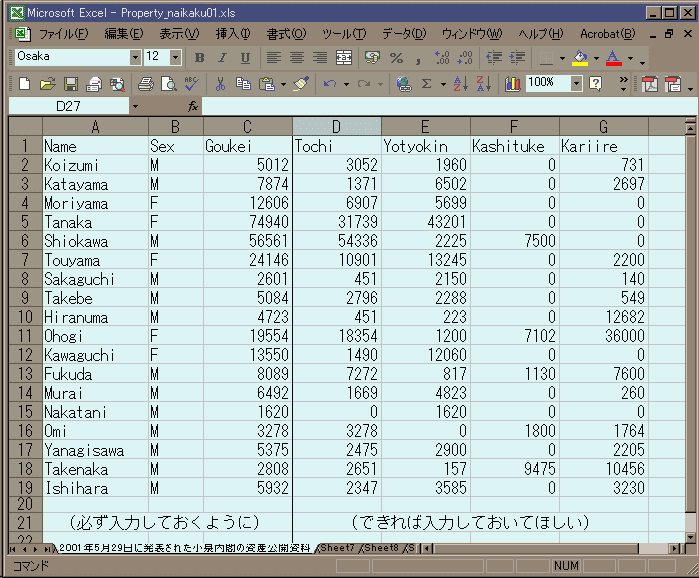This screenshot has width=699, height=578.
Task: Click the vertical scrollbar down arrow
Action: tap(690, 537)
